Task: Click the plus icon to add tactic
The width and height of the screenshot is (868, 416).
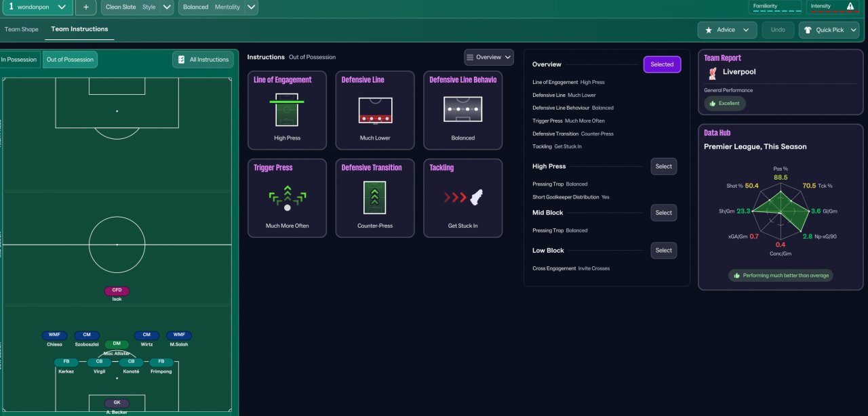Action: [x=85, y=7]
